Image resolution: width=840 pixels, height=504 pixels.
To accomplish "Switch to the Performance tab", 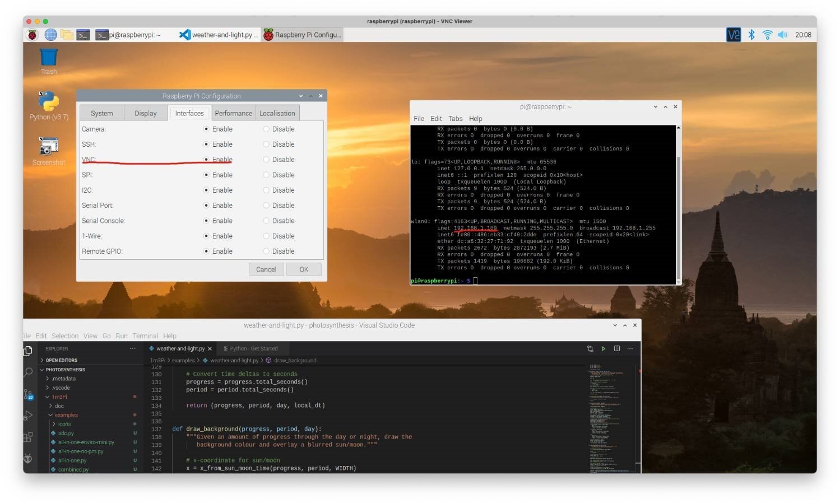I will [233, 113].
